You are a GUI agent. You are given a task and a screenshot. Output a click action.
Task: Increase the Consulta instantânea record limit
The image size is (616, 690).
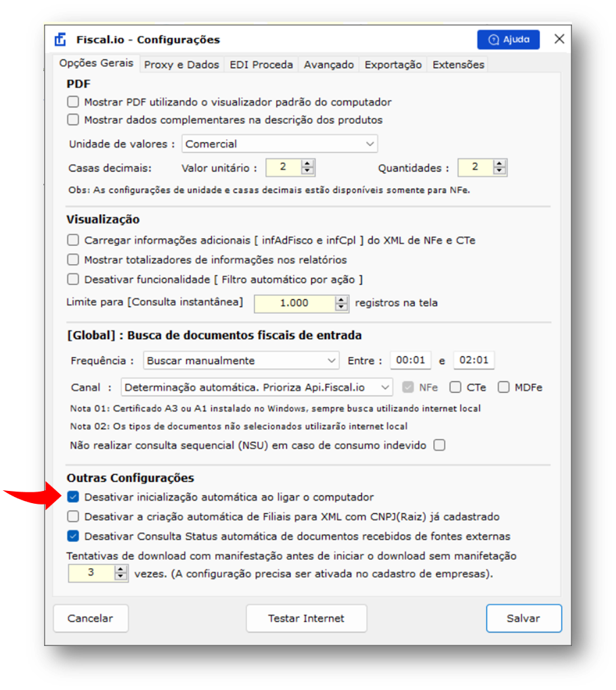coord(341,300)
